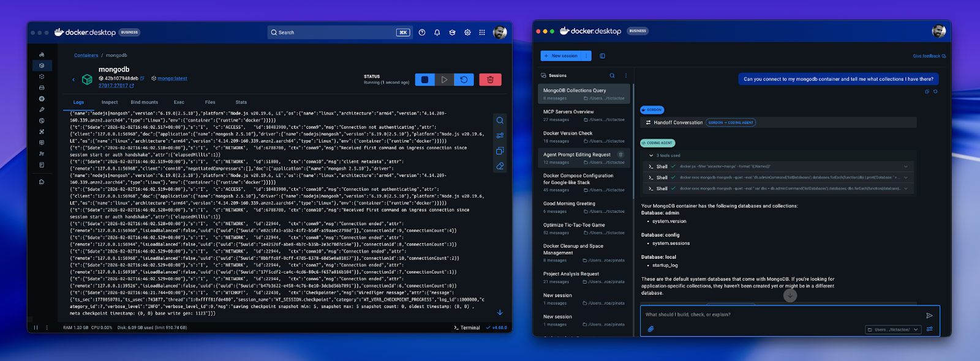Screen dimensions: 980x361
Task: Expand the first Shell command row
Action: [x=905, y=166]
